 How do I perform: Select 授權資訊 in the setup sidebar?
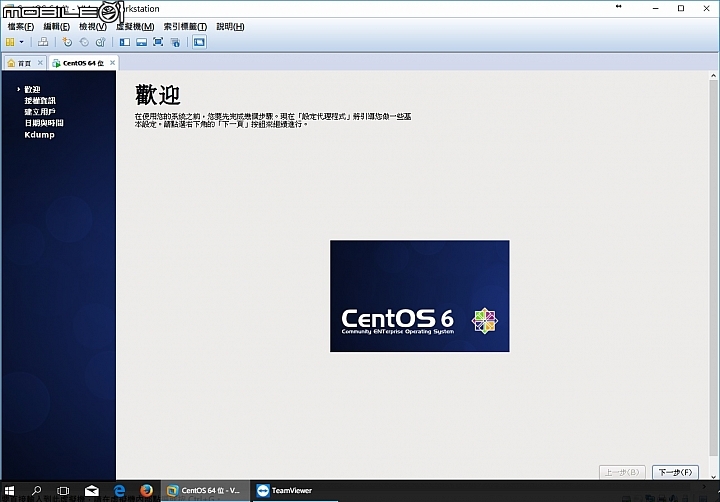(x=40, y=101)
